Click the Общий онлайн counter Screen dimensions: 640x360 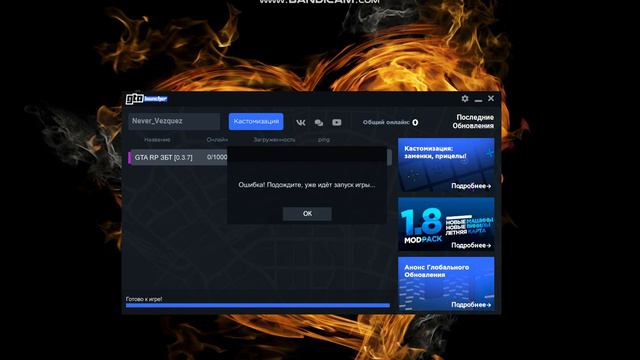[390, 122]
